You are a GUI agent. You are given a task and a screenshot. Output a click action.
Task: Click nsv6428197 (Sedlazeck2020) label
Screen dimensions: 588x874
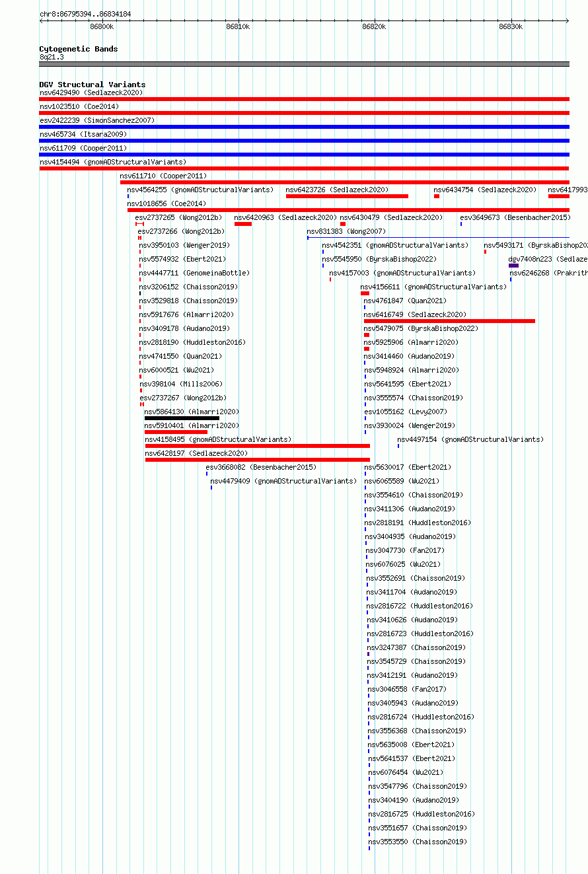[196, 454]
